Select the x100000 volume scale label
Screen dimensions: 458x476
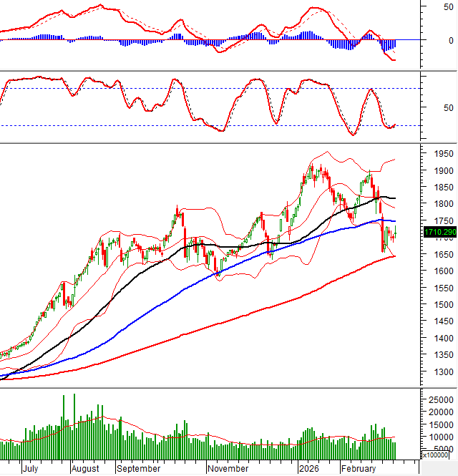point(436,455)
